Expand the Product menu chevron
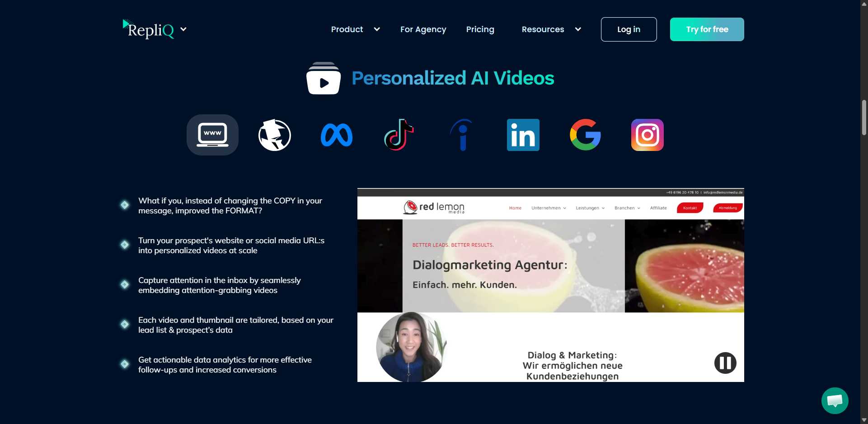The image size is (868, 424). [x=377, y=29]
